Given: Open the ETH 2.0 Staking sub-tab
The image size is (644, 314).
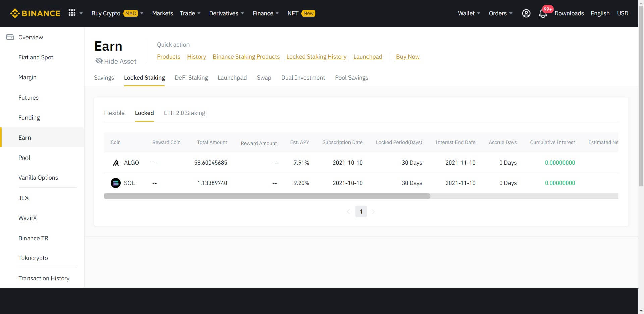Looking at the screenshot, I should coord(184,113).
